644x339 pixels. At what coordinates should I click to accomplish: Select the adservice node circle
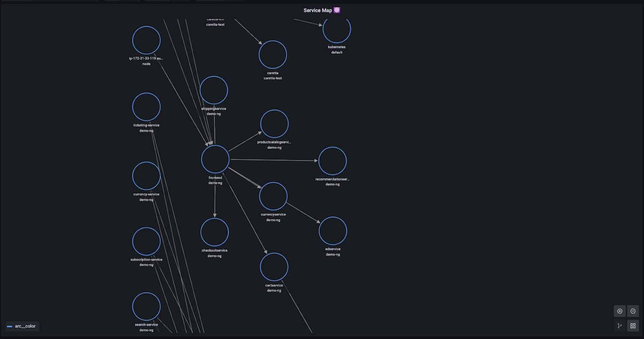click(x=333, y=231)
